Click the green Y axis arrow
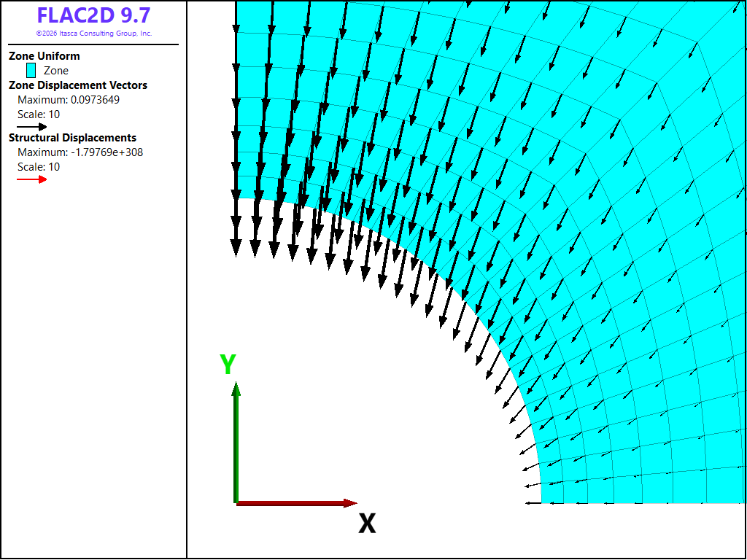The height and width of the screenshot is (560, 747). [236, 443]
